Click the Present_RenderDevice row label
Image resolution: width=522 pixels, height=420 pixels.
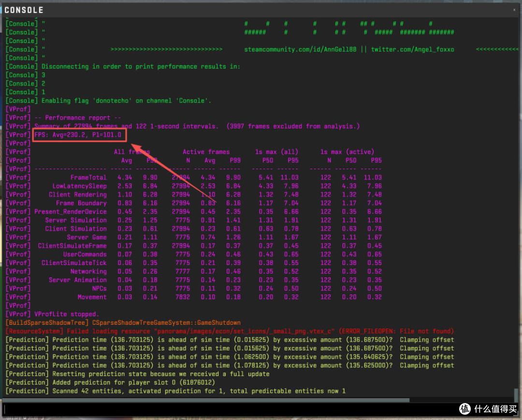[71, 212]
